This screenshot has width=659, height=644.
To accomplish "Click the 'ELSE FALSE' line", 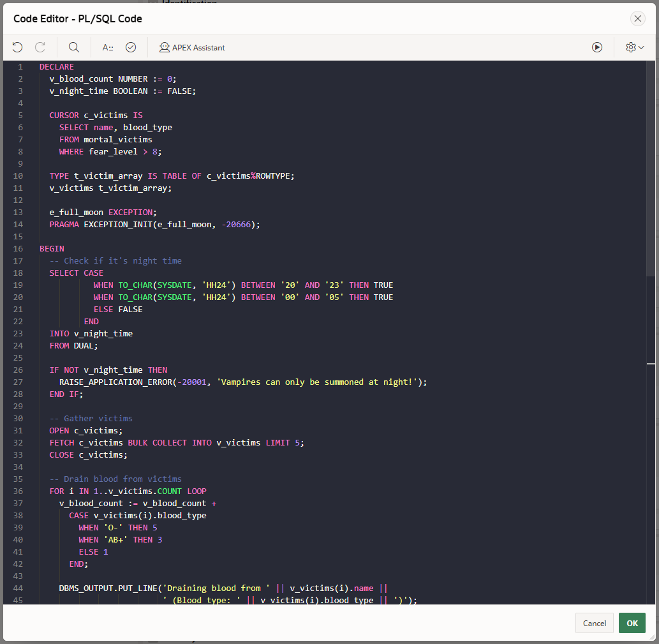I will 118,310.
